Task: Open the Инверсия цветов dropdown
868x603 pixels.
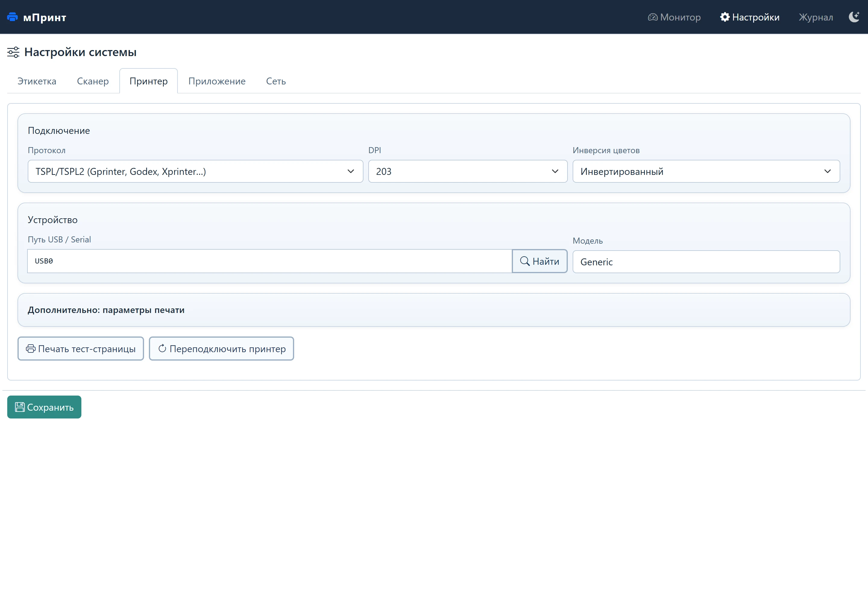Action: click(706, 172)
